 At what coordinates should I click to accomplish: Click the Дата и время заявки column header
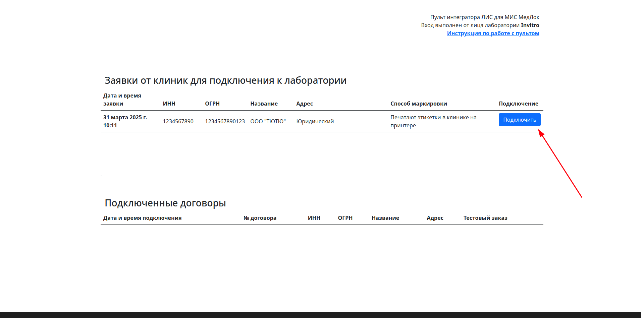[122, 100]
